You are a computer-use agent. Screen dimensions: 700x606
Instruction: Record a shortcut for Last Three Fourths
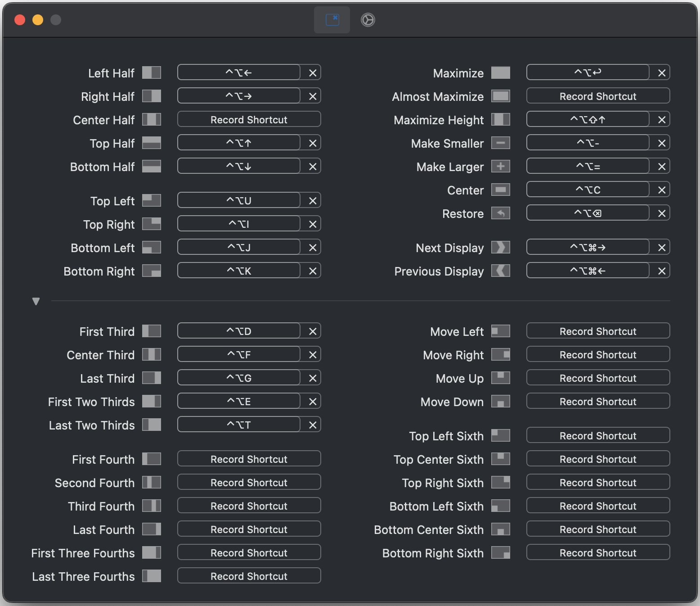tap(249, 576)
